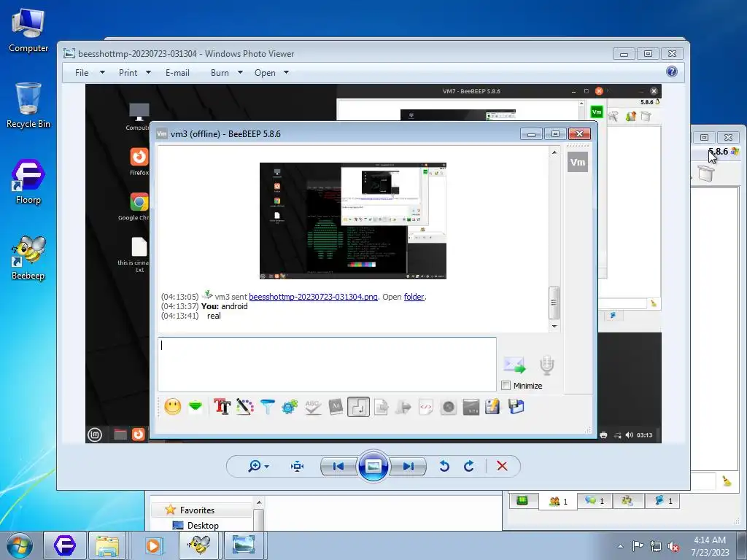The image size is (747, 560).
Task: Click the screenshot thumbnail in the pictured chat
Action: click(x=353, y=221)
